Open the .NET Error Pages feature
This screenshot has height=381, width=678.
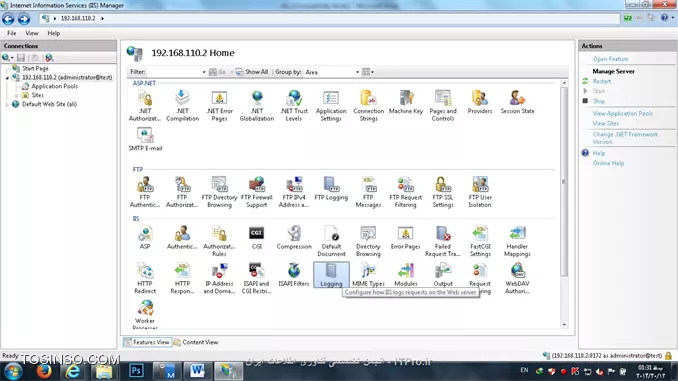point(219,106)
